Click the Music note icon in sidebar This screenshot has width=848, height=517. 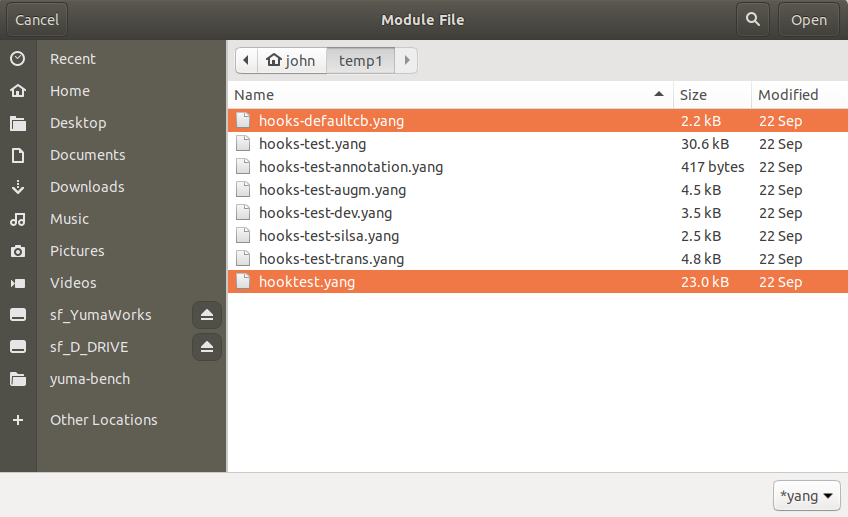click(x=18, y=219)
